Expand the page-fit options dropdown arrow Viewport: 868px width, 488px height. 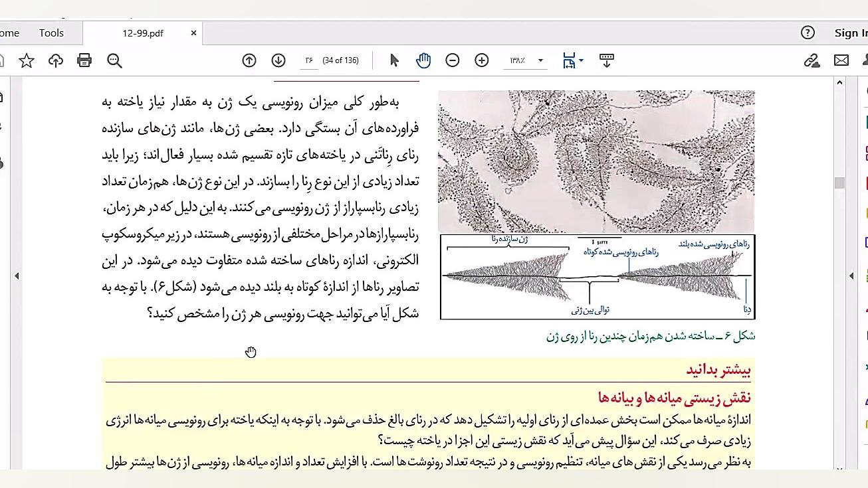(580, 60)
